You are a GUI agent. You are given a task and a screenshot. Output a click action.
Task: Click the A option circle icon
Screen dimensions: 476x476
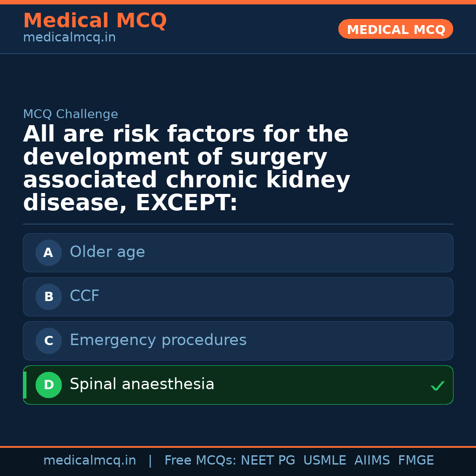coord(48,253)
